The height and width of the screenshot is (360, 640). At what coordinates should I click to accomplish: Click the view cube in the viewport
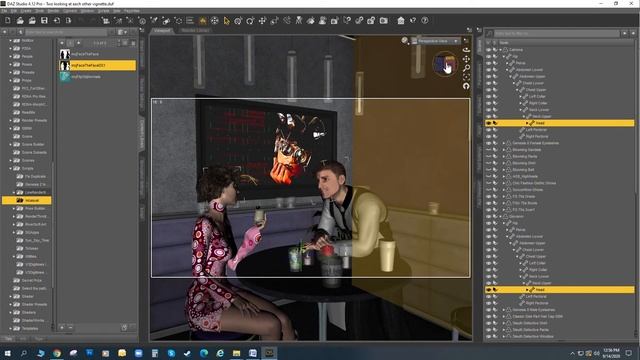pos(445,64)
